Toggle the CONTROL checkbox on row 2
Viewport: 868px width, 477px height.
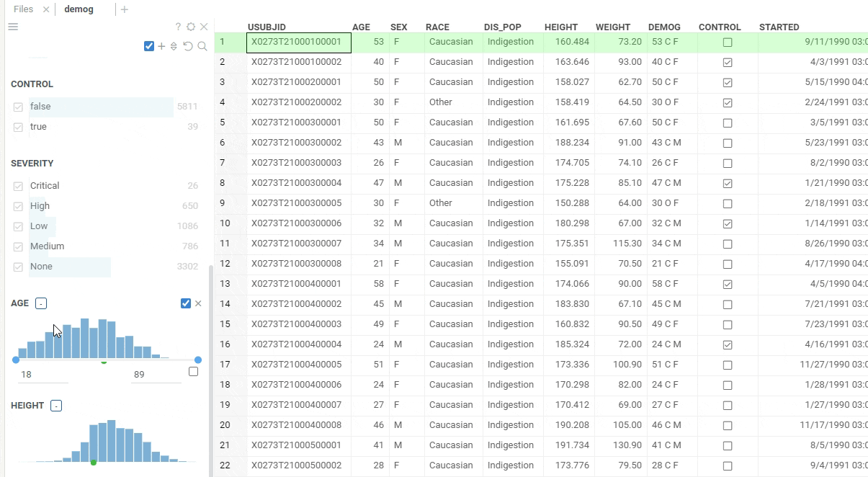[x=727, y=62]
